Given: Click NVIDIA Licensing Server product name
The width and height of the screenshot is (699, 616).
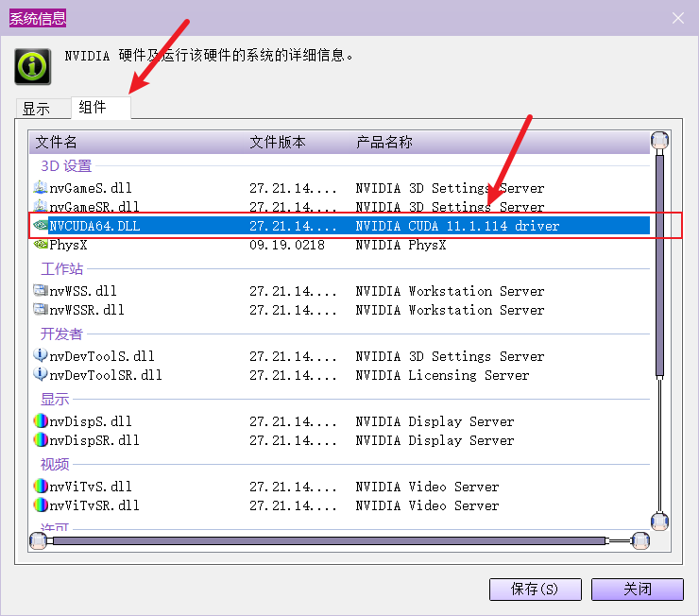Looking at the screenshot, I should pyautogui.click(x=442, y=375).
